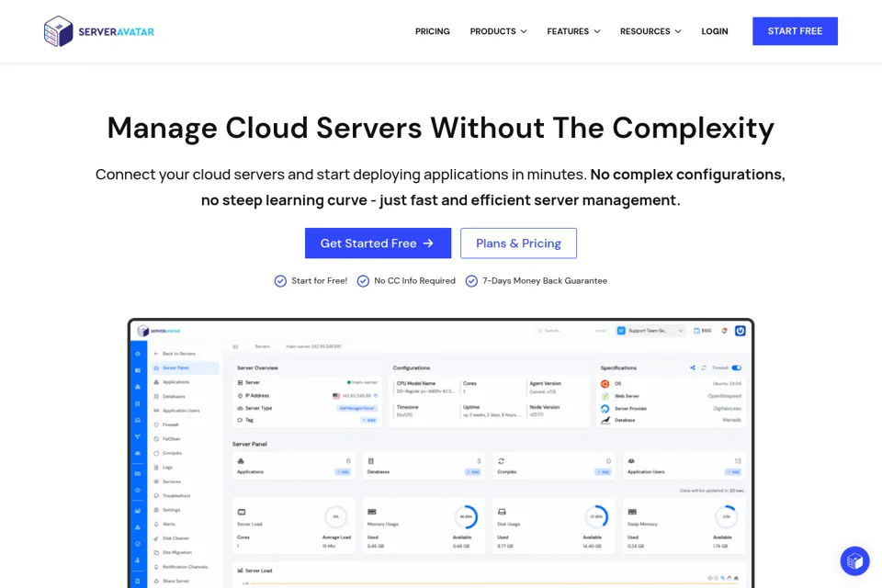
Task: Click Add on the Databases card
Action: 473,472
